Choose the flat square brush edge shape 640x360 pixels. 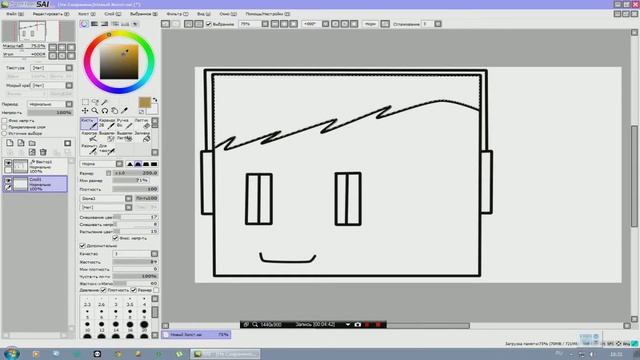(154, 164)
